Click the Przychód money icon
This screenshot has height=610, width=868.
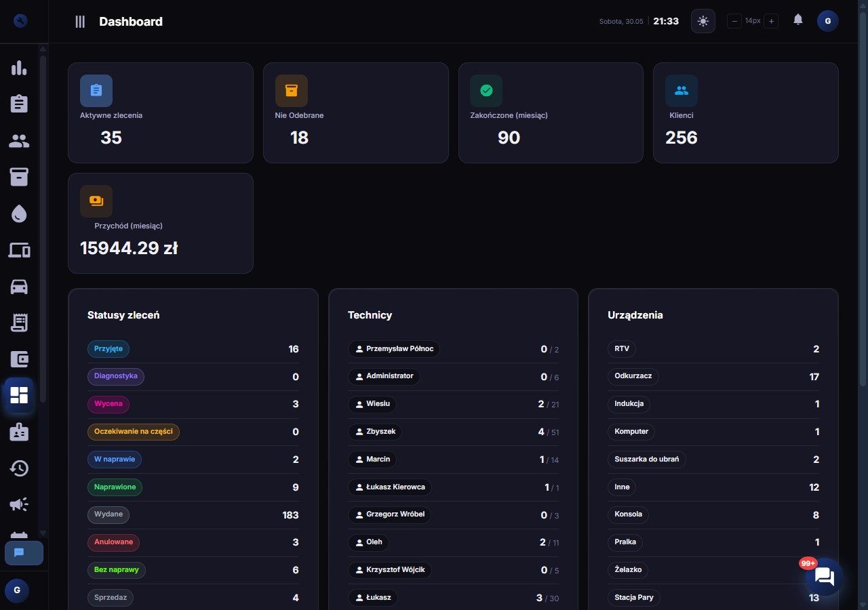96,201
